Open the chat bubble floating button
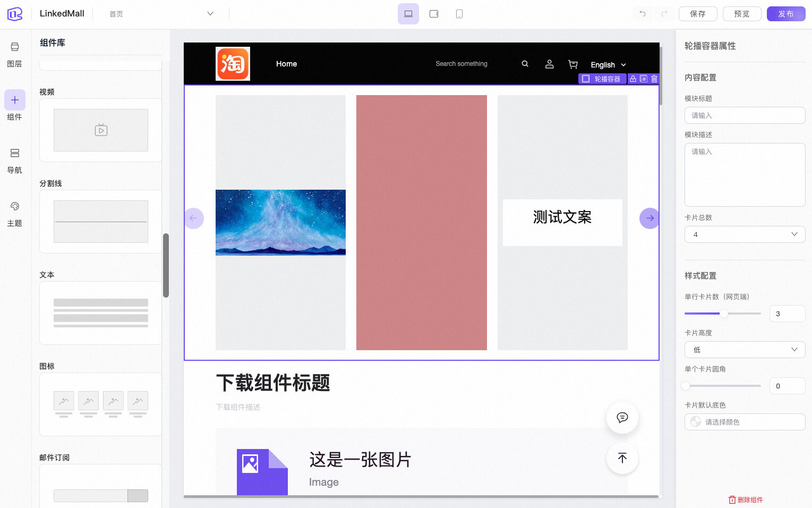The height and width of the screenshot is (508, 812). coord(622,418)
